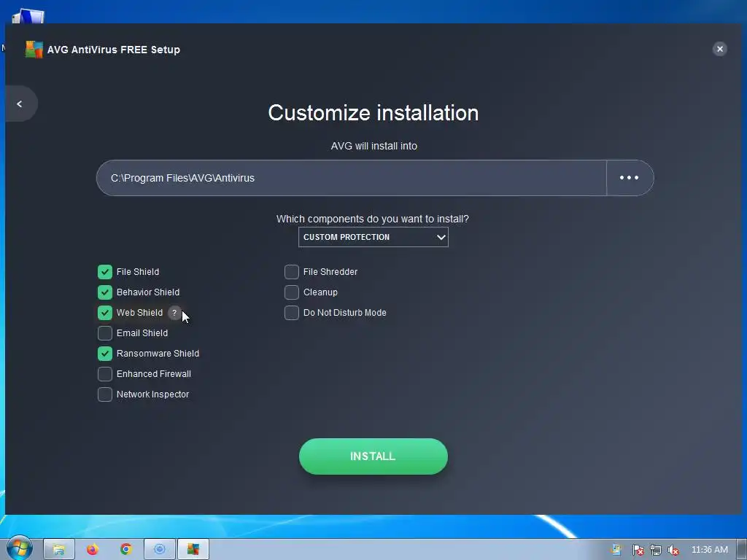This screenshot has width=747, height=560.
Task: Click the 11:36 AM taskbar clock
Action: [709, 550]
